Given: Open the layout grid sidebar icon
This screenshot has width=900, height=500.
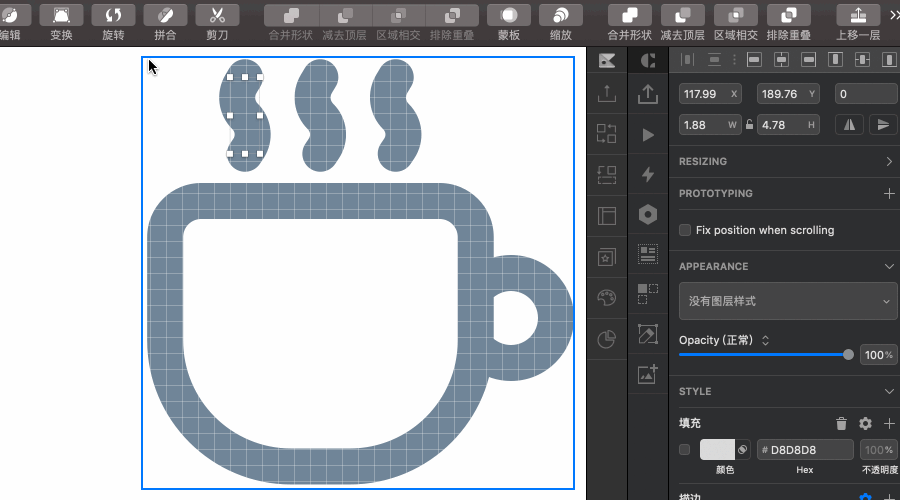Looking at the screenshot, I should [x=607, y=216].
